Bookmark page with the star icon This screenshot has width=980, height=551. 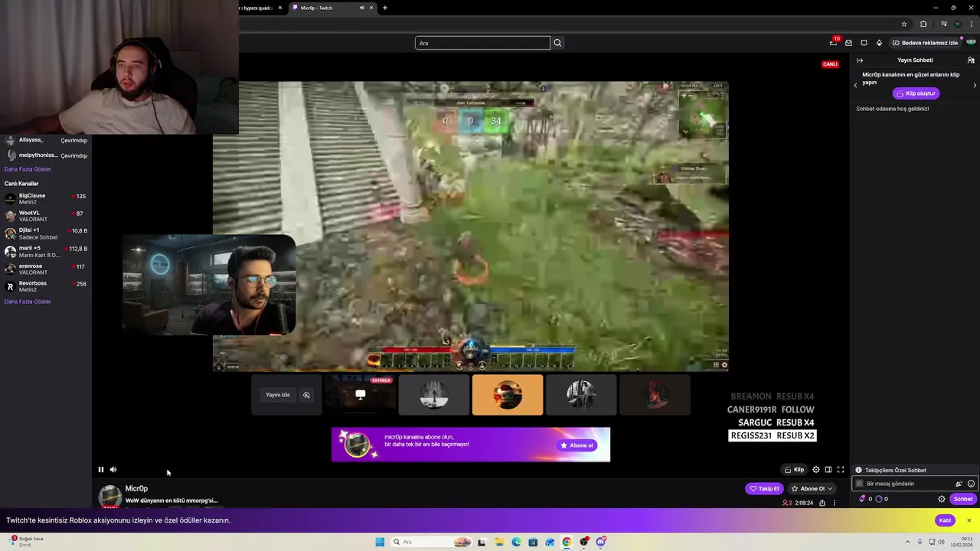(x=904, y=24)
